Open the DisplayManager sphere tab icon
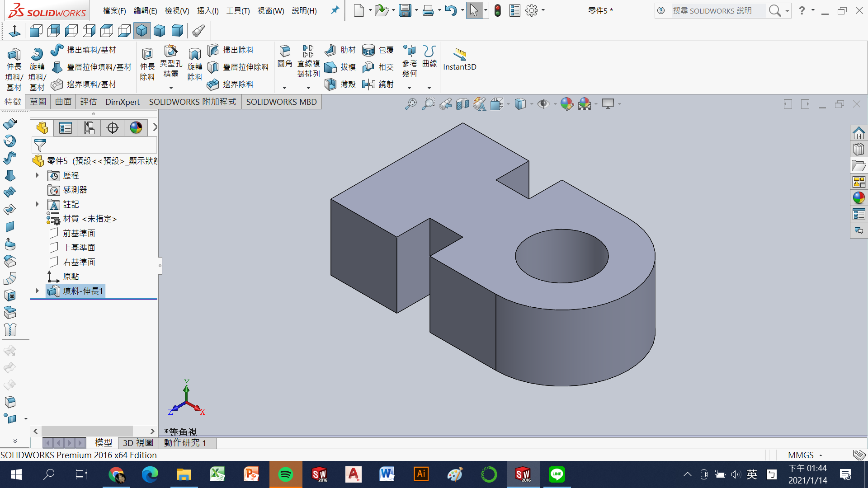This screenshot has width=868, height=488. (x=136, y=128)
